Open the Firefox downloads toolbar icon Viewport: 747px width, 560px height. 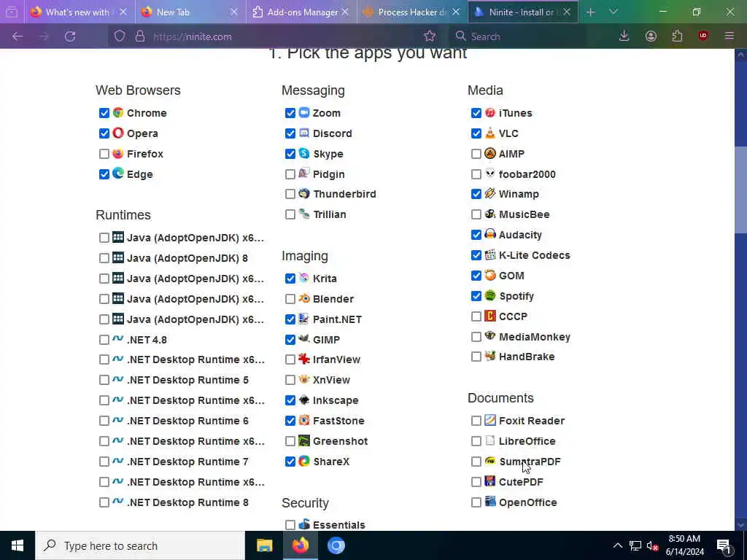624,36
